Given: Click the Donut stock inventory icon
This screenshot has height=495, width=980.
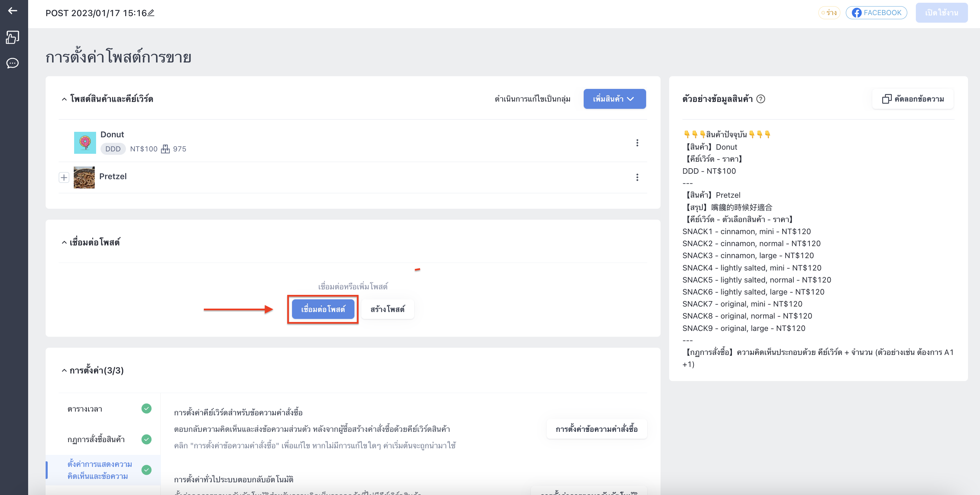Looking at the screenshot, I should click(165, 149).
